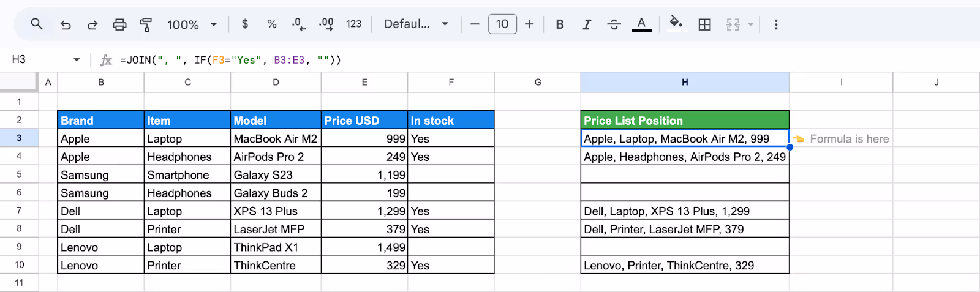Select cell containing Galaxy S23
This screenshot has height=292, width=980.
(x=276, y=174)
